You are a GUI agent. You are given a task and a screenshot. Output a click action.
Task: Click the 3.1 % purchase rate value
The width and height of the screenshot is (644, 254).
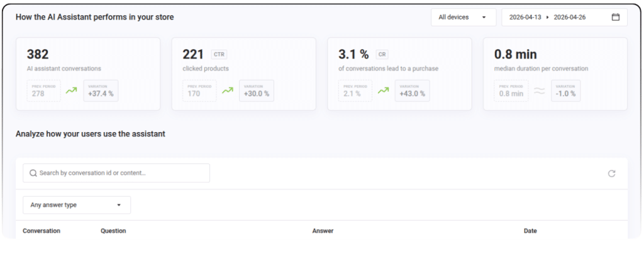353,54
